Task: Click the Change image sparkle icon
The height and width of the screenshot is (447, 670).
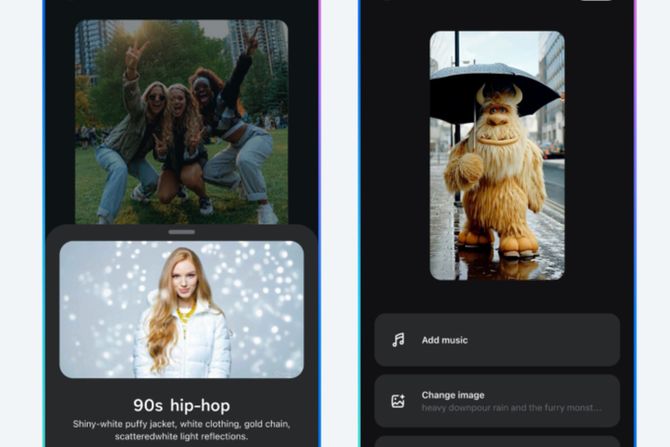Action: tap(398, 401)
